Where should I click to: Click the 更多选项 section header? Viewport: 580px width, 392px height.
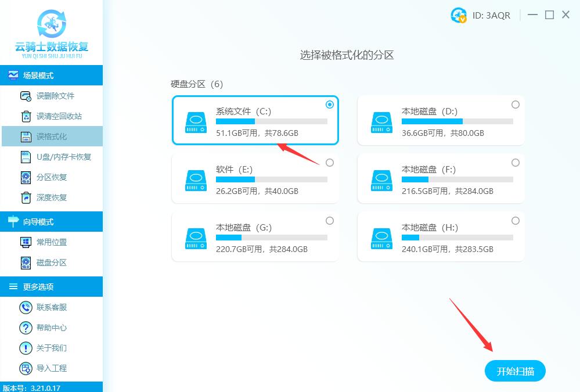point(52,286)
